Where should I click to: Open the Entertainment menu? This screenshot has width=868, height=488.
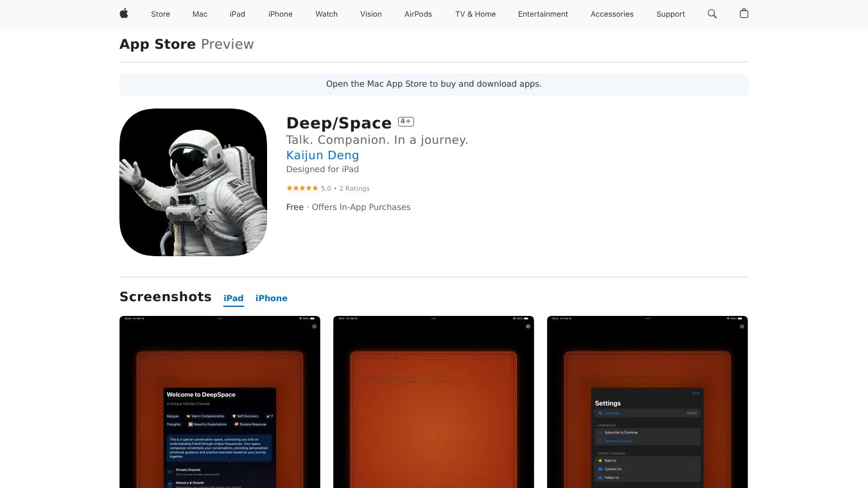(x=543, y=14)
